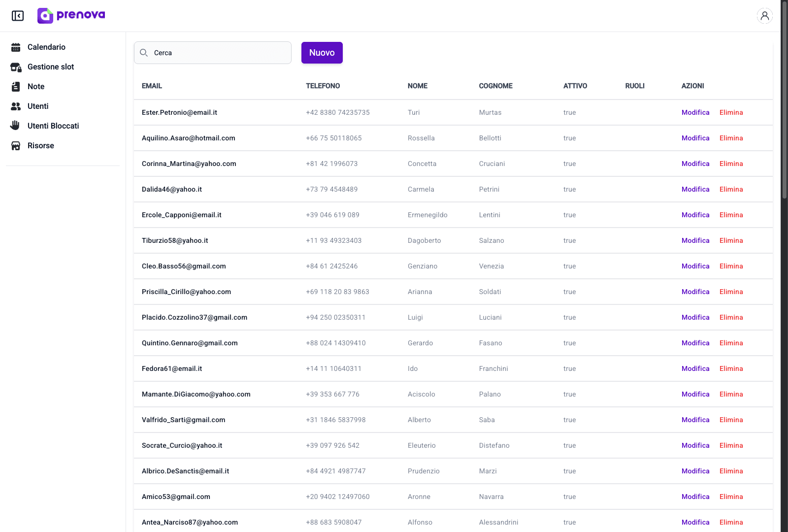Click the EMAIL column header

(x=152, y=86)
